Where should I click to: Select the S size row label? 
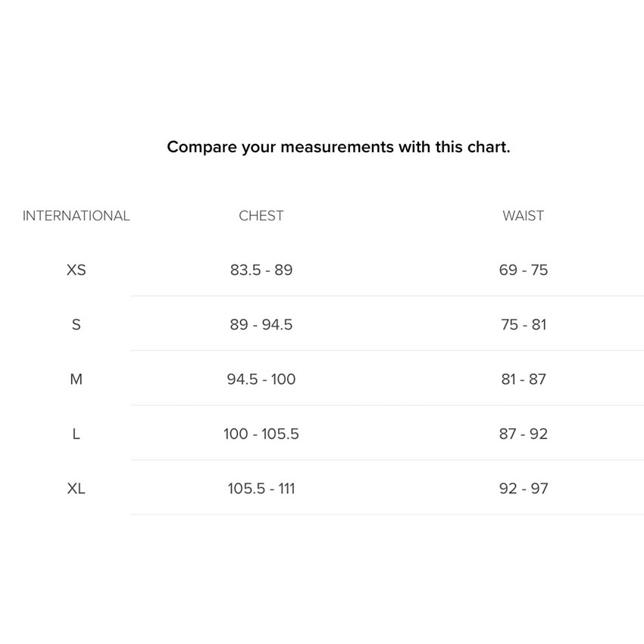(76, 324)
